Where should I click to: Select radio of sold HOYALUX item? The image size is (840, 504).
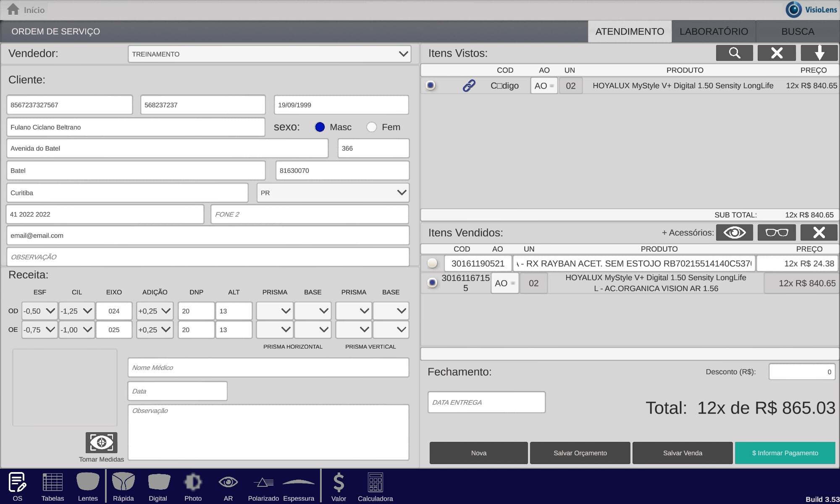coord(432,283)
